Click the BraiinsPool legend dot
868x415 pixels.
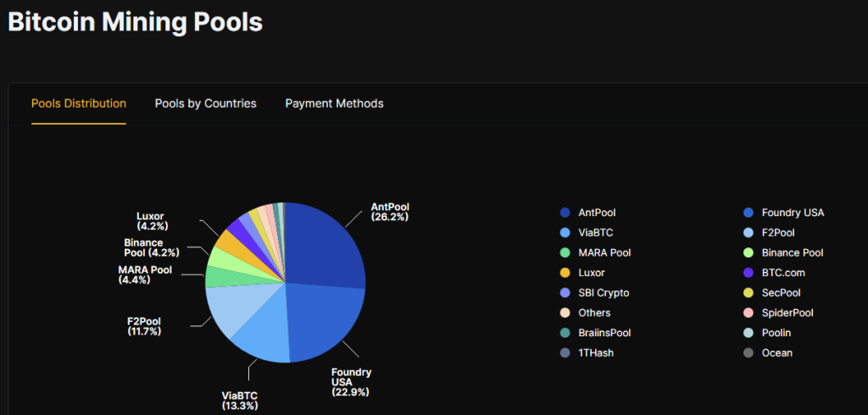pyautogui.click(x=565, y=333)
